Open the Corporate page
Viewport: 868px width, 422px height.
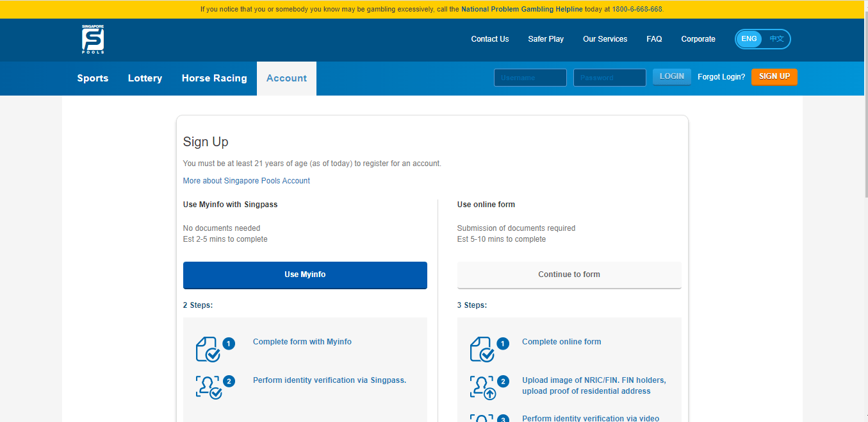pos(698,39)
